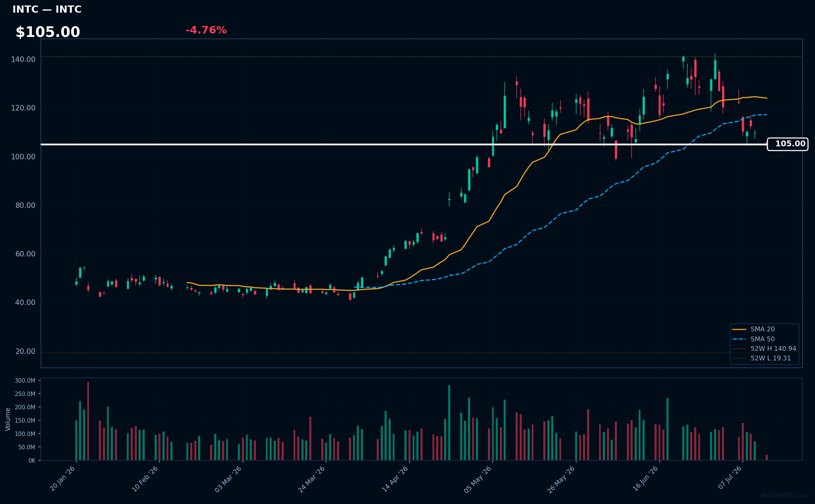This screenshot has height=504, width=815.
Task: Click the 26 May '26 date label
Action: click(561, 479)
